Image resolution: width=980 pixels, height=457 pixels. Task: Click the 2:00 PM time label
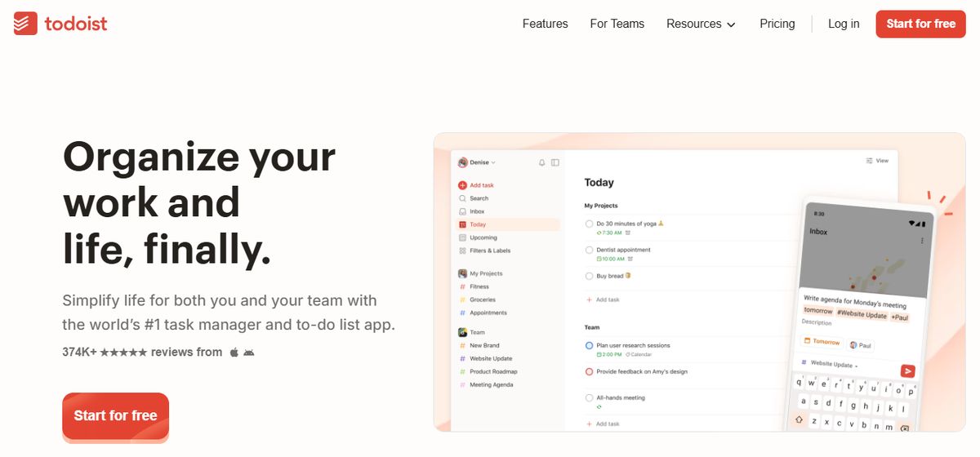[612, 355]
